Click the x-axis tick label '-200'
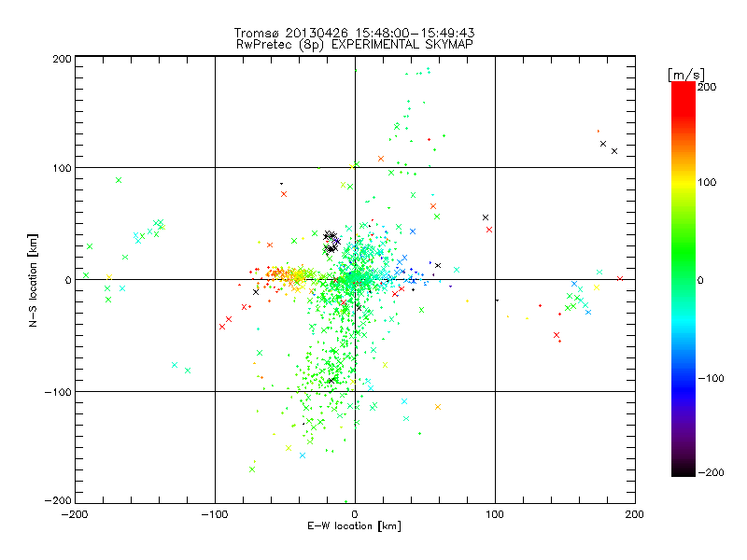747x560 pixels. [75, 514]
